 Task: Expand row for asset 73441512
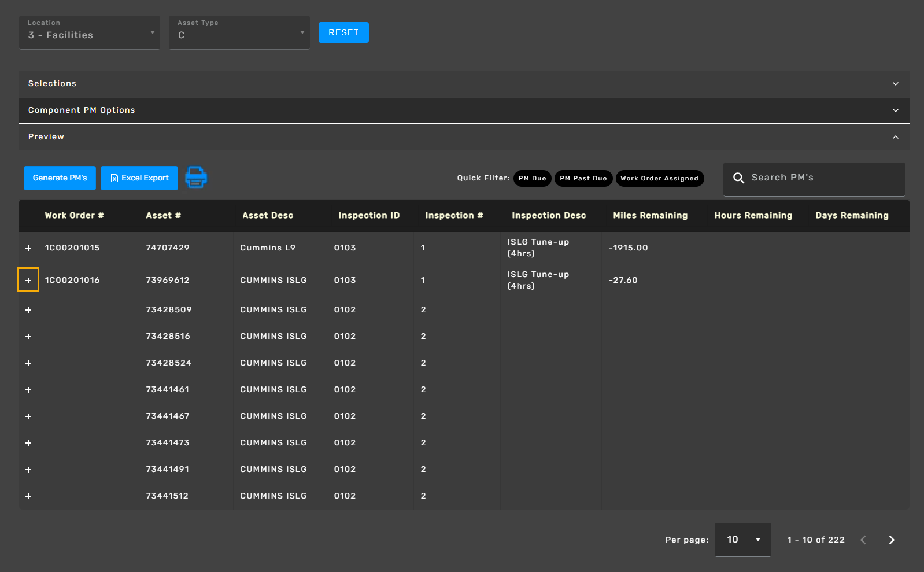28,496
